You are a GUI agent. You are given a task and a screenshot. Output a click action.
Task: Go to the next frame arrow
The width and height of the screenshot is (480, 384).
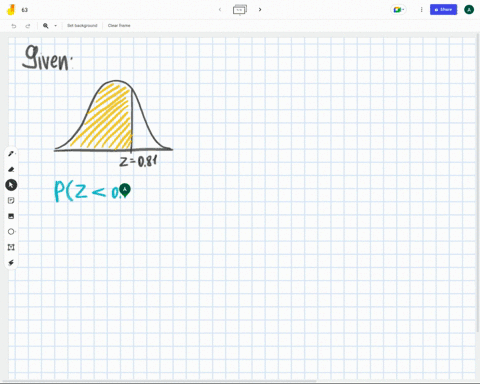[260, 10]
